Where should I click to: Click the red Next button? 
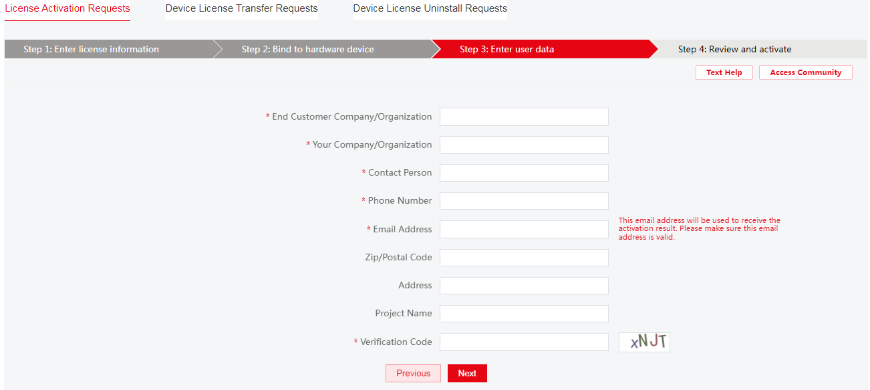[467, 373]
